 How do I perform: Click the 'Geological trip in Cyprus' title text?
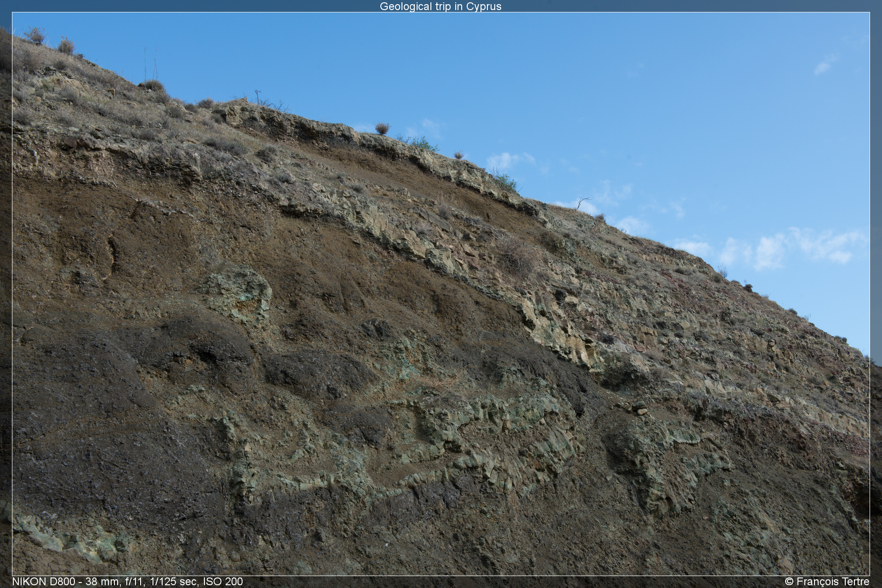[441, 6]
